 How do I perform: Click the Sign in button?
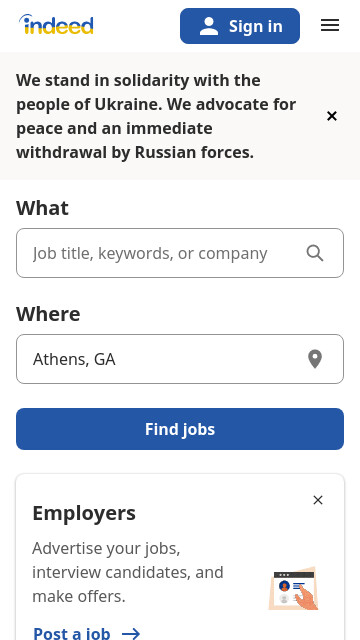(x=240, y=26)
